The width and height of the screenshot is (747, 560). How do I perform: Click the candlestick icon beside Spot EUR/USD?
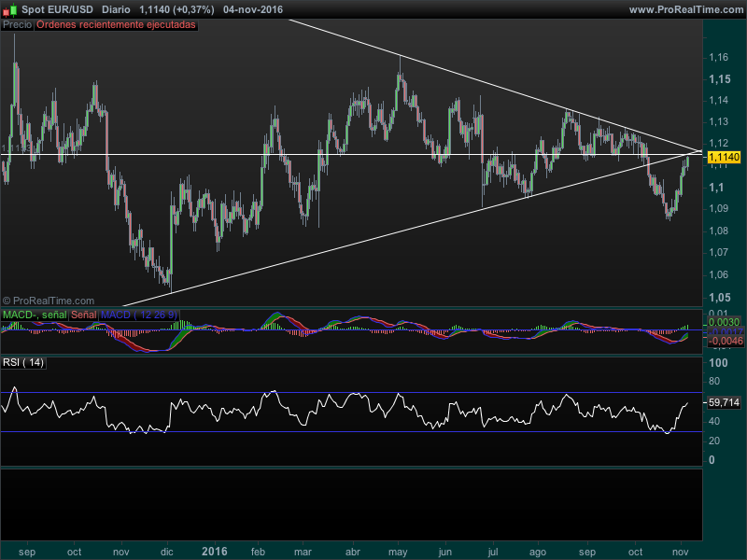[x=10, y=9]
